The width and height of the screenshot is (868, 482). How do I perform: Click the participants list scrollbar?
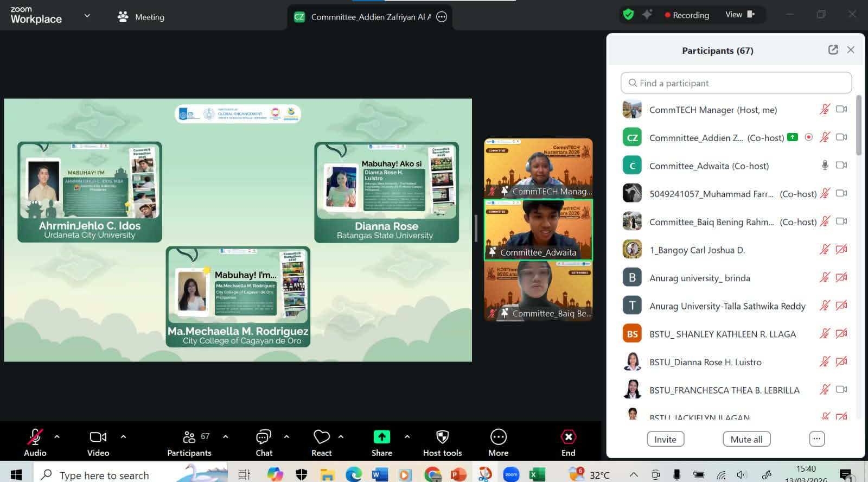858,126
